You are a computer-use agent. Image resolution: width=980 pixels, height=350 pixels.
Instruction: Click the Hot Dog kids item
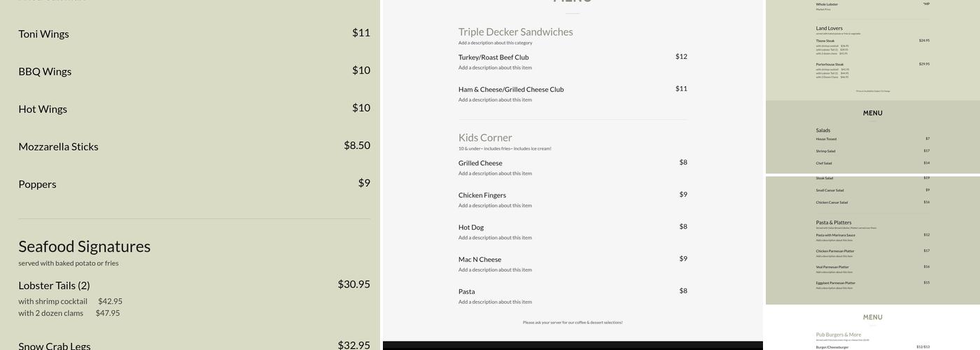pos(471,227)
